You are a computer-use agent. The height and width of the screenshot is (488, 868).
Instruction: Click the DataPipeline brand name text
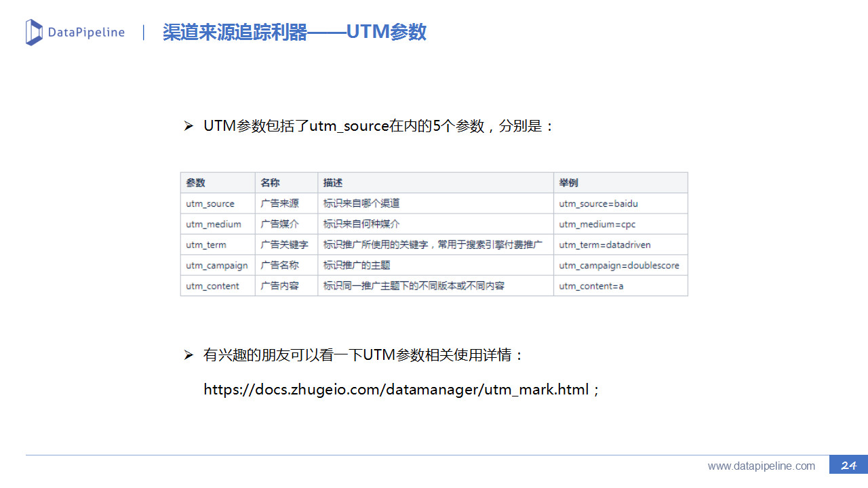[x=86, y=33]
